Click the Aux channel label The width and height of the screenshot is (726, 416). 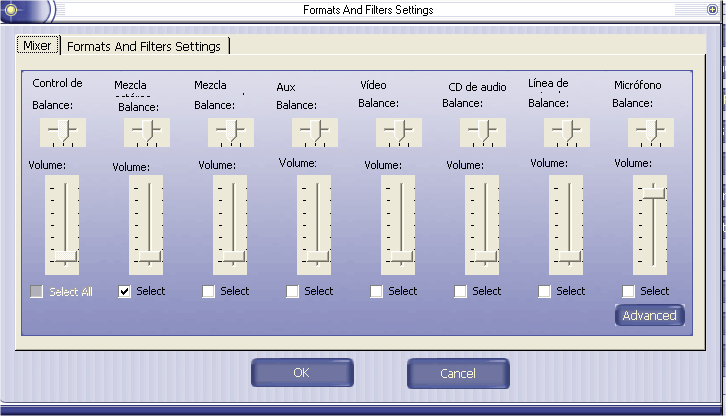coord(286,87)
